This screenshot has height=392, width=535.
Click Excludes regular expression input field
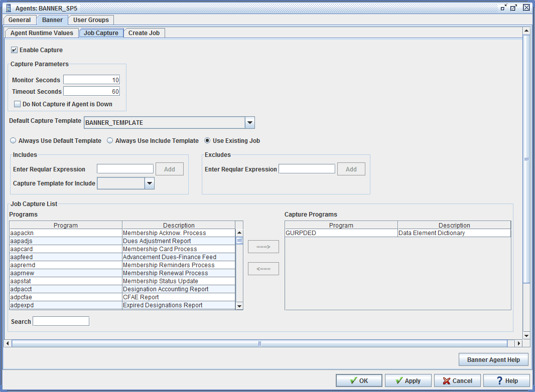[307, 169]
